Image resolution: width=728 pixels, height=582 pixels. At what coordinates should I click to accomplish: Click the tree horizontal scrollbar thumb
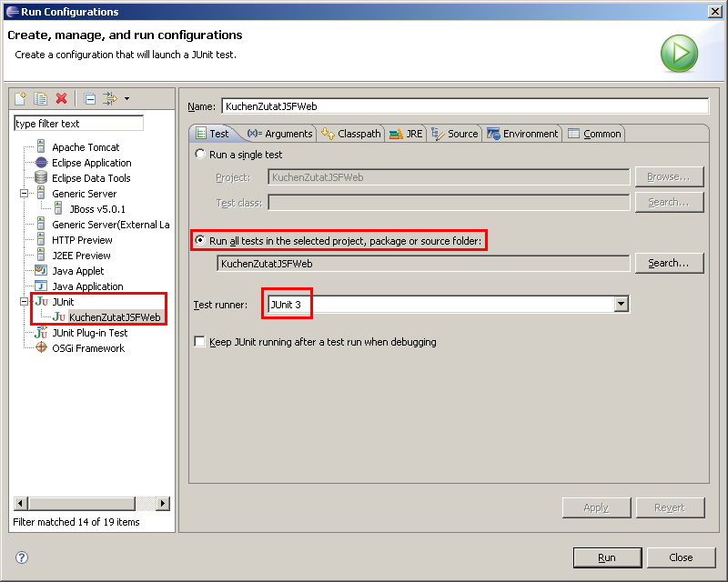coord(82,503)
